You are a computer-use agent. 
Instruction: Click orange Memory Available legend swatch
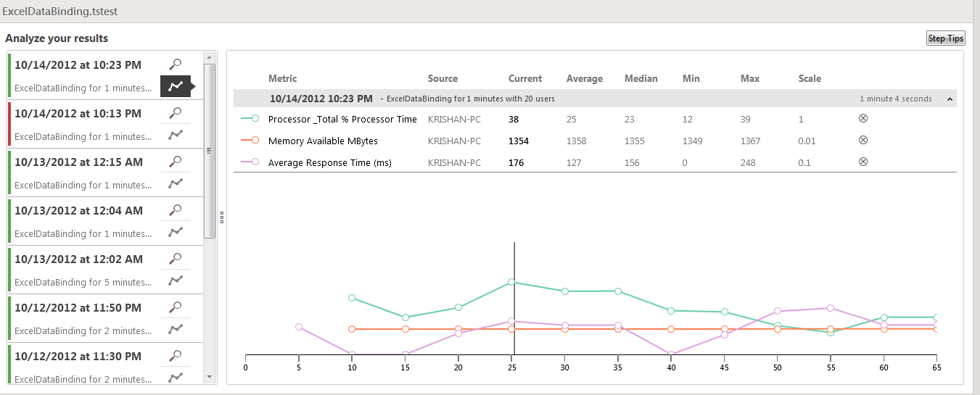(x=250, y=141)
